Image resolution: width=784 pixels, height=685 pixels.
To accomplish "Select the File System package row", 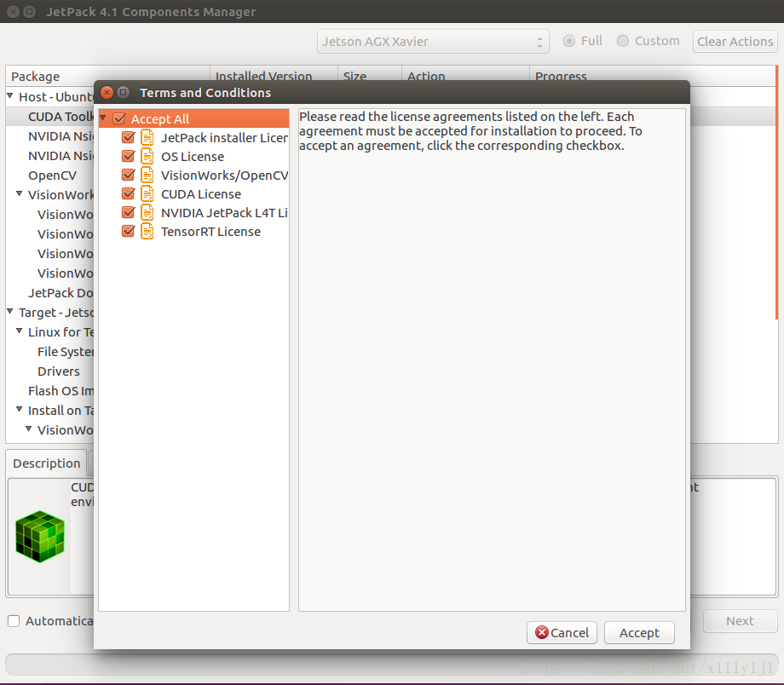I will pyautogui.click(x=66, y=352).
